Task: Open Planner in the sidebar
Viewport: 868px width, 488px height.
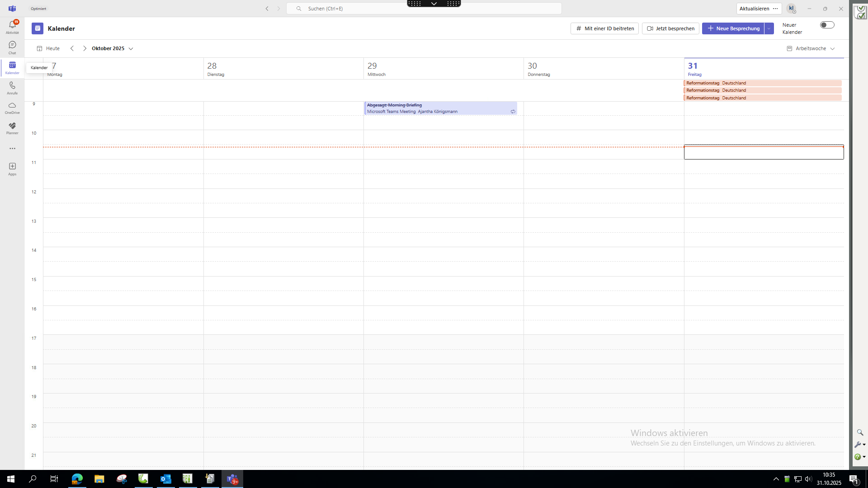Action: coord(12,128)
